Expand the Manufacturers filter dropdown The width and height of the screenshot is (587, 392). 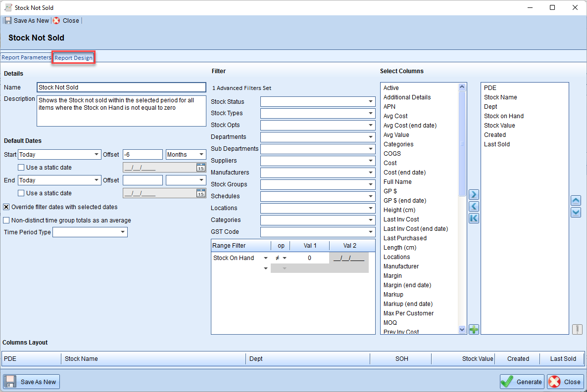pyautogui.click(x=371, y=173)
